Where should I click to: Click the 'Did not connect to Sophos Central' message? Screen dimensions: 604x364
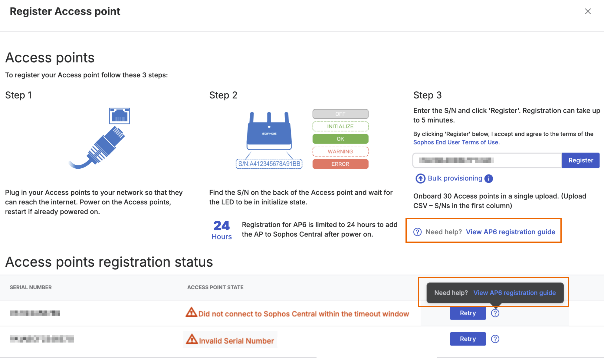coord(304,314)
